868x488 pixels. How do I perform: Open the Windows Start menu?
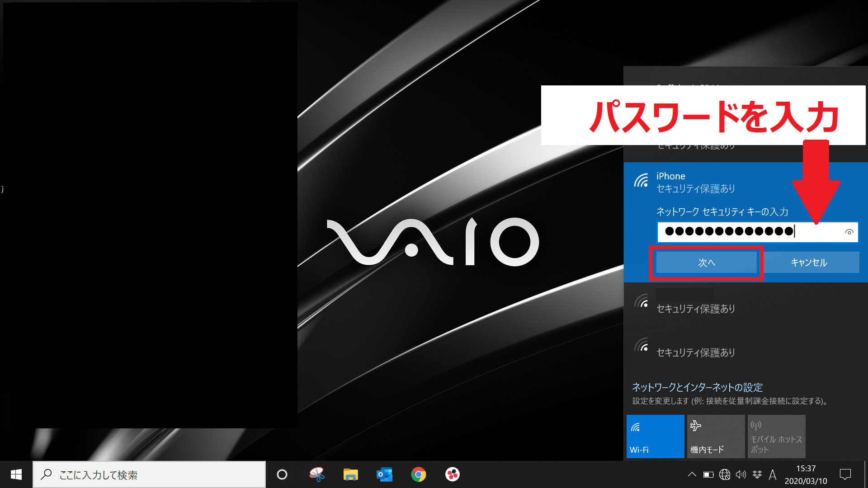click(x=16, y=474)
